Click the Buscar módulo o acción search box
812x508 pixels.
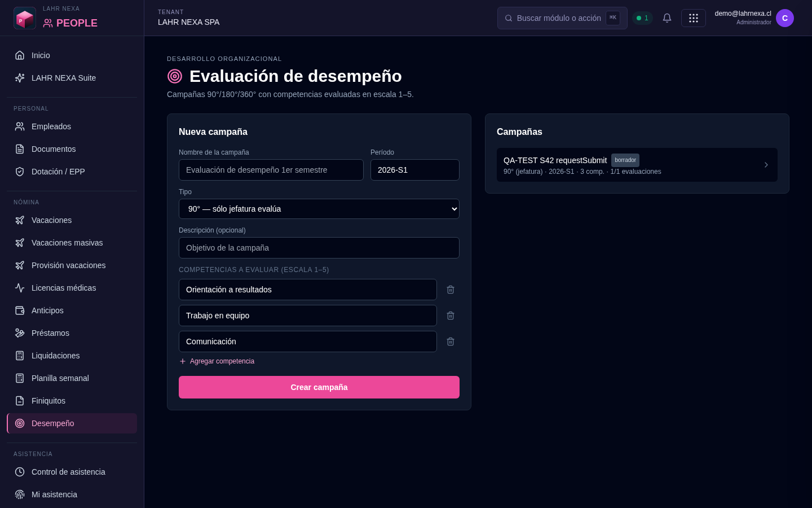[x=562, y=18]
